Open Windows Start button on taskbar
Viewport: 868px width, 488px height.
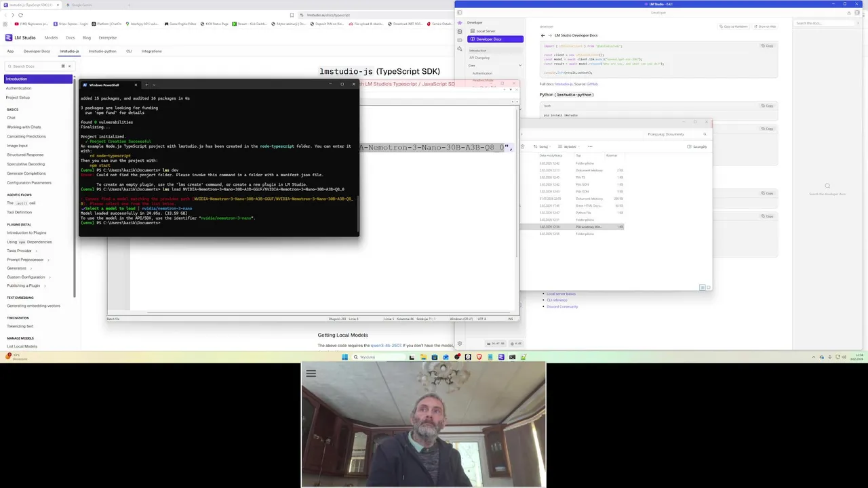(x=344, y=357)
